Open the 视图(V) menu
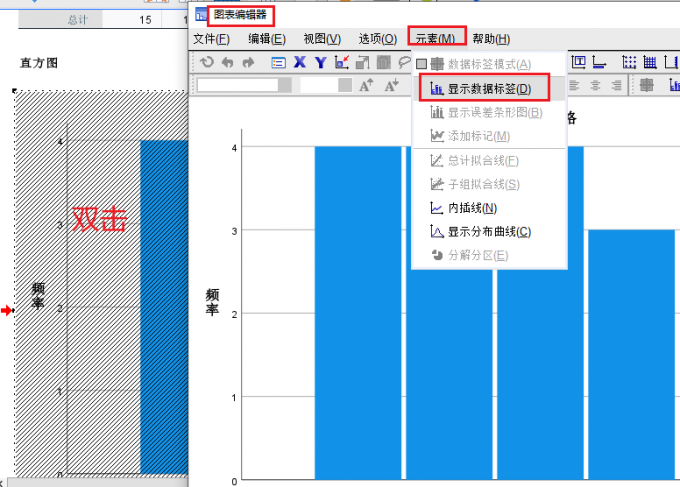680x487 pixels. pos(322,39)
